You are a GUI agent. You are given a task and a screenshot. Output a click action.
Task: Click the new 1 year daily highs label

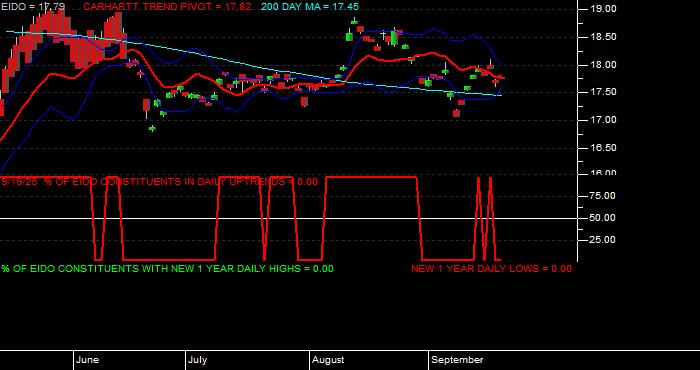point(167,269)
